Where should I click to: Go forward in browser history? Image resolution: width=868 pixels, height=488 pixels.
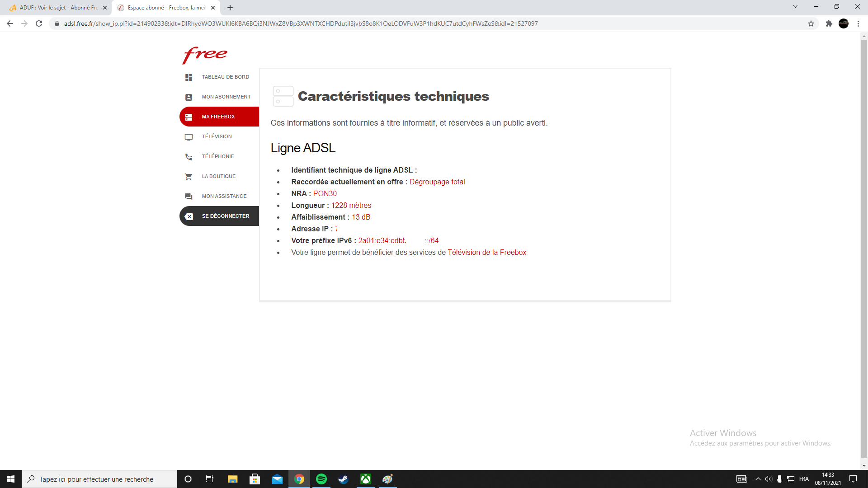point(24,23)
